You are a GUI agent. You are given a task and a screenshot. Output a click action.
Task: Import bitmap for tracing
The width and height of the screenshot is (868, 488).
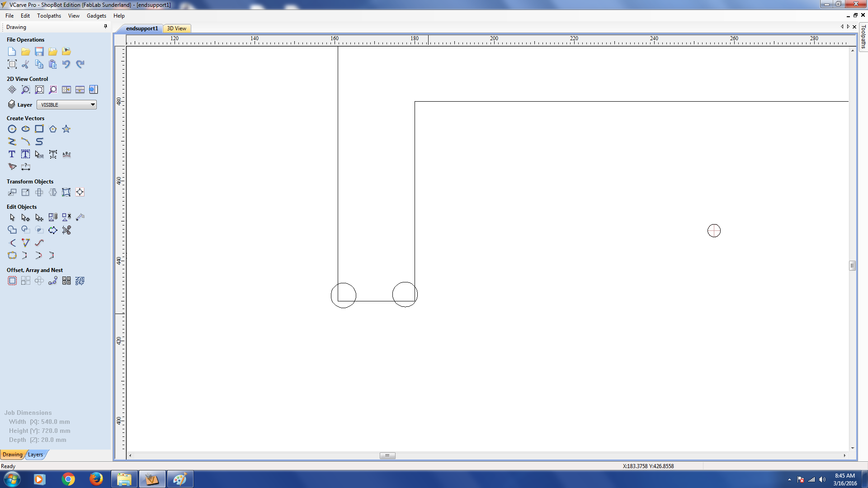tap(66, 52)
